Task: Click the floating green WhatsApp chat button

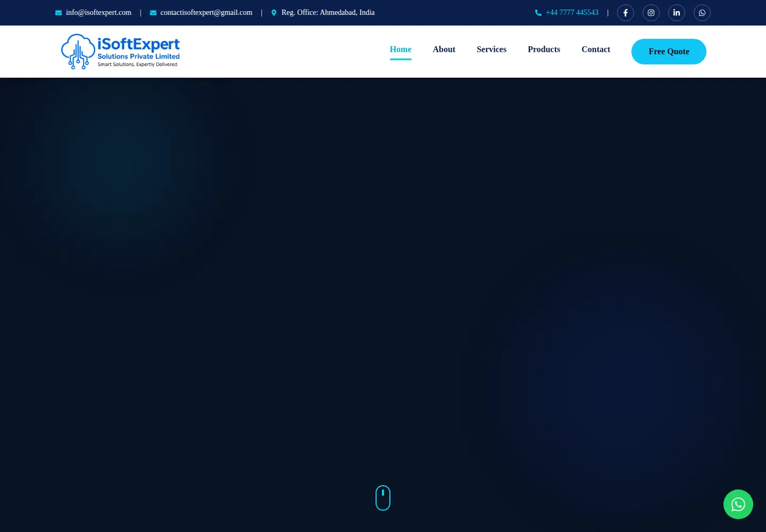Action: pyautogui.click(x=738, y=504)
